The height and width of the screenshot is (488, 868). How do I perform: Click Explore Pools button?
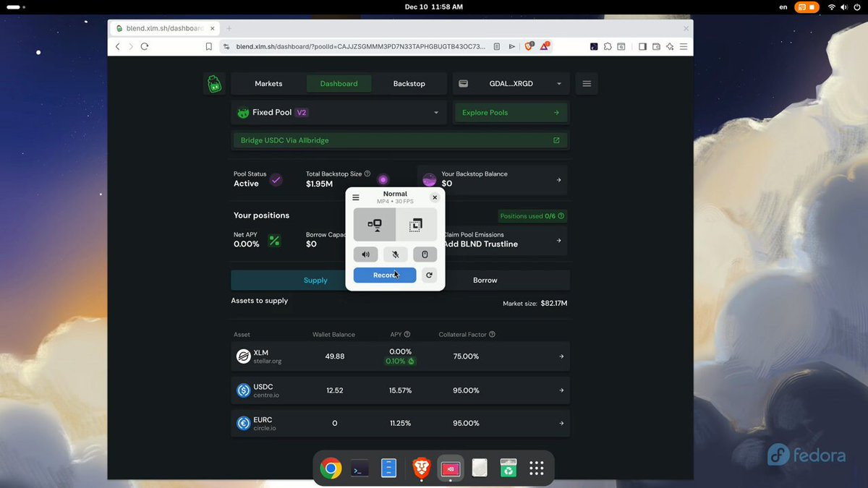click(511, 113)
